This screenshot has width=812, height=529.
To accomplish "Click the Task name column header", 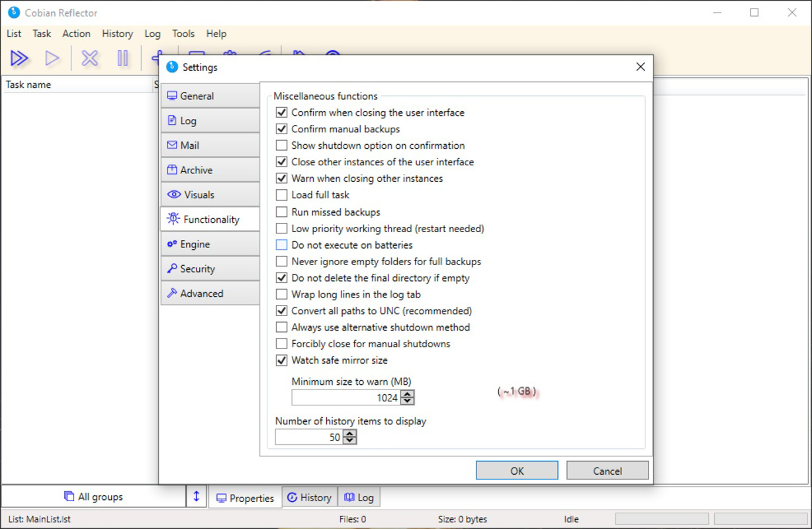I will (x=28, y=85).
